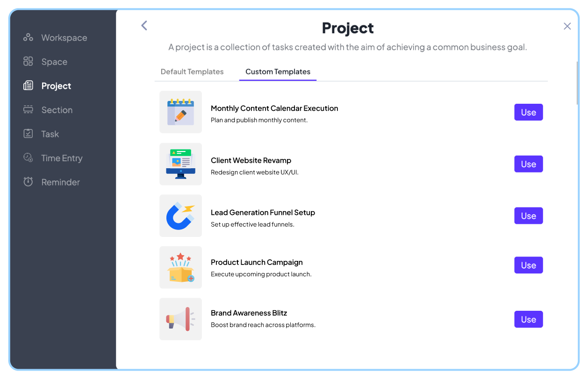Screen dimensions: 588x379
Task: Open Time Entry in the sidebar
Action: [62, 158]
